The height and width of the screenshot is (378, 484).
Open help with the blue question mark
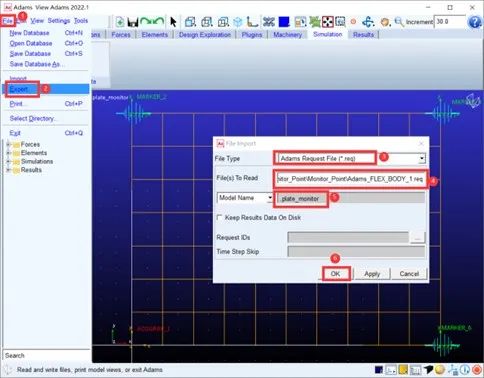click(475, 22)
